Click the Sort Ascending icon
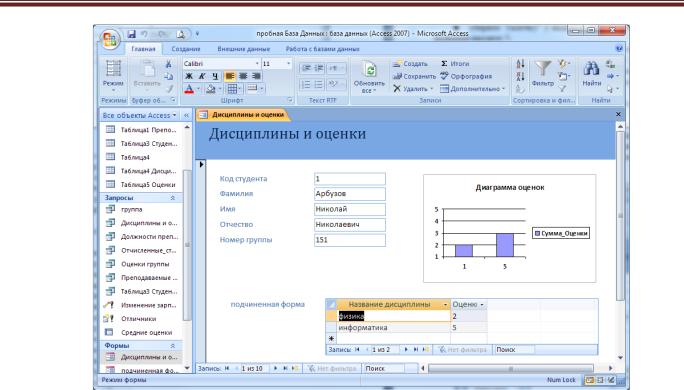The width and height of the screenshot is (684, 390). point(520,64)
